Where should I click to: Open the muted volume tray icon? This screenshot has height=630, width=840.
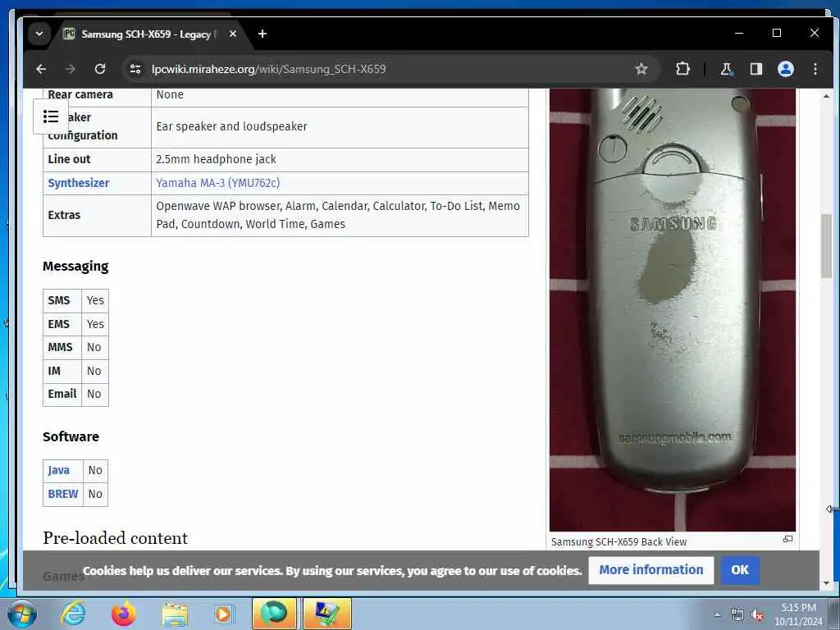[x=757, y=615]
